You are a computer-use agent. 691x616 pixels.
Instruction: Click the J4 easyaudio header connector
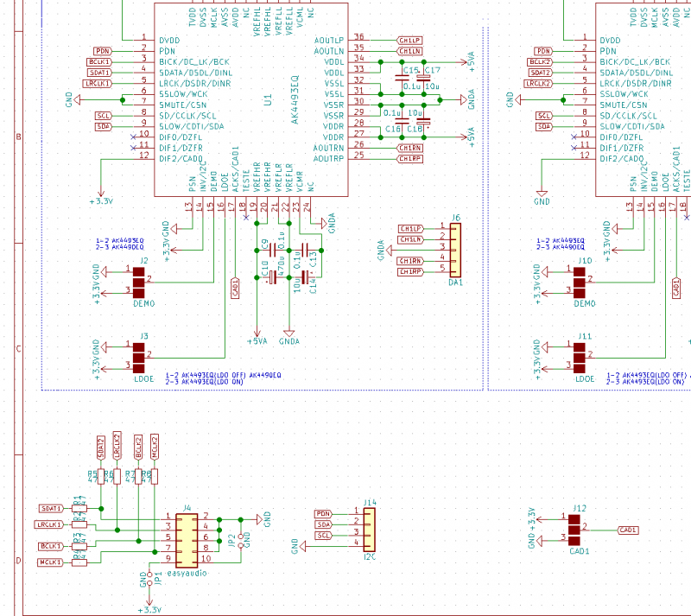(186, 538)
